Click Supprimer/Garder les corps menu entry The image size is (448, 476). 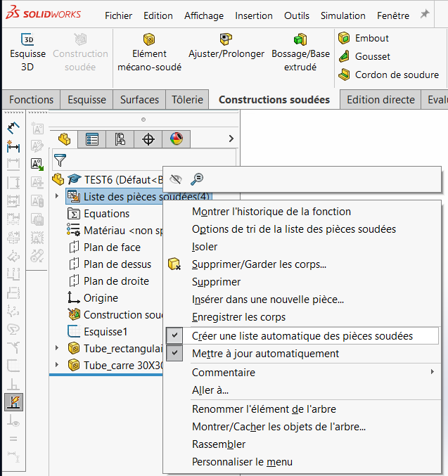click(x=259, y=264)
